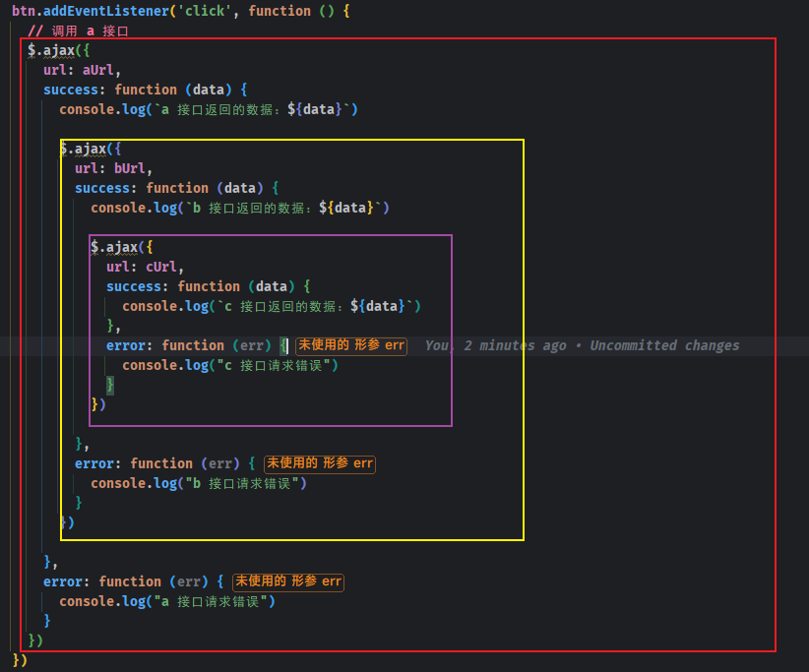The width and height of the screenshot is (809, 672).
Task: Click the "b 接口请求错误" string
Action: coord(248,483)
